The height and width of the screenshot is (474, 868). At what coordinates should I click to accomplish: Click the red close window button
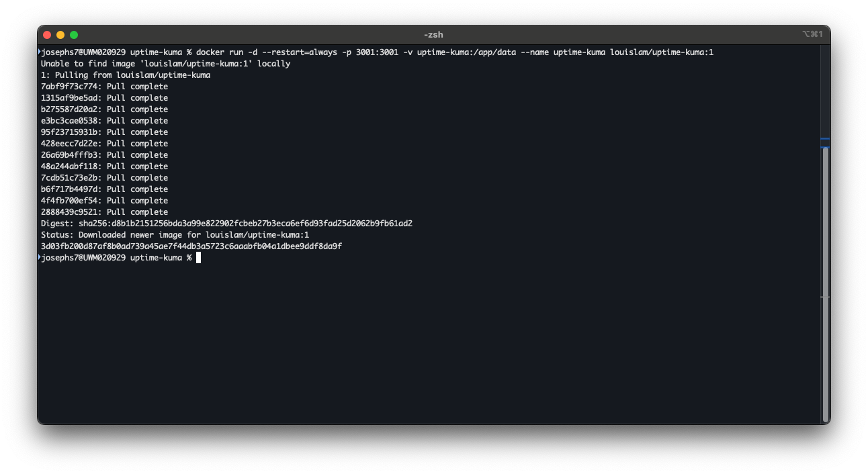tap(47, 35)
